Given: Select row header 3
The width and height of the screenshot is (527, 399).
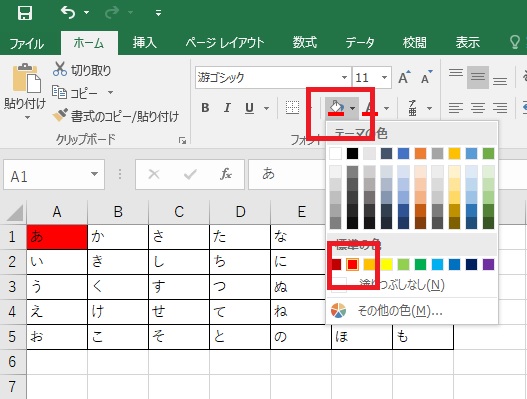Looking at the screenshot, I should tap(13, 287).
